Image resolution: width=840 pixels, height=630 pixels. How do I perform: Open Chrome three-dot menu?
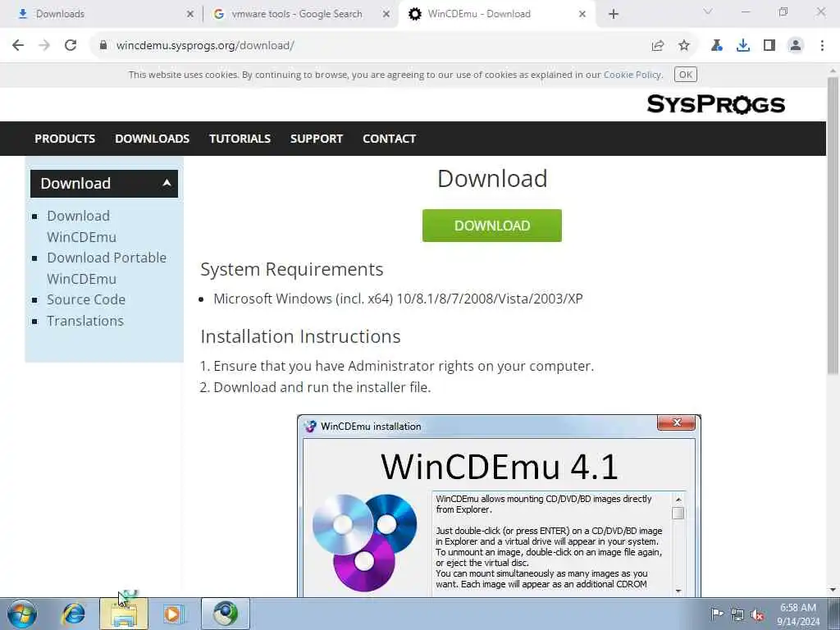(x=822, y=46)
